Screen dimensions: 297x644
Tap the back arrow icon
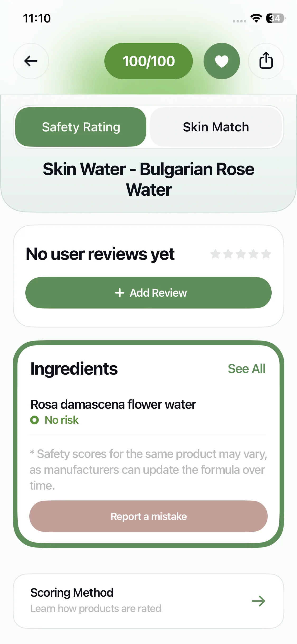coord(31,61)
